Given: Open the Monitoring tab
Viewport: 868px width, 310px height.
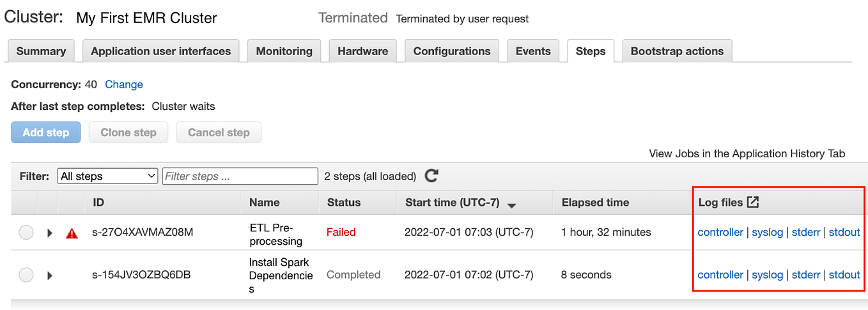Looking at the screenshot, I should coord(284,51).
